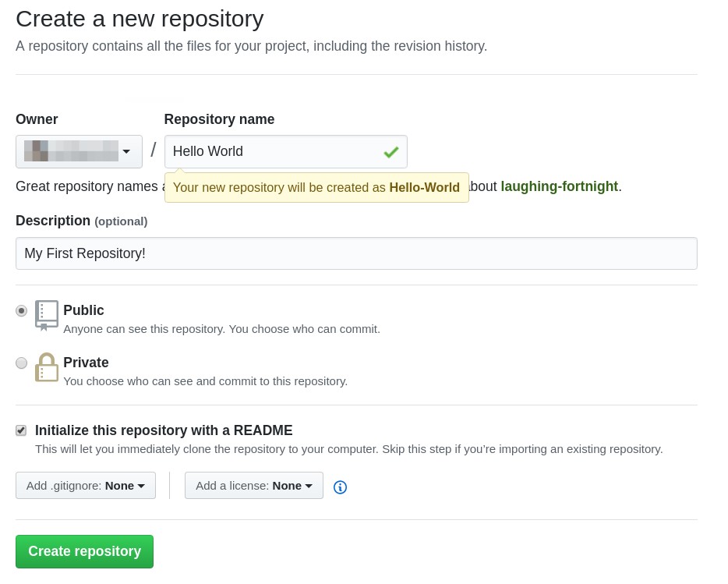Click the Public label text
Viewport: 728px width, 584px height.
point(83,310)
